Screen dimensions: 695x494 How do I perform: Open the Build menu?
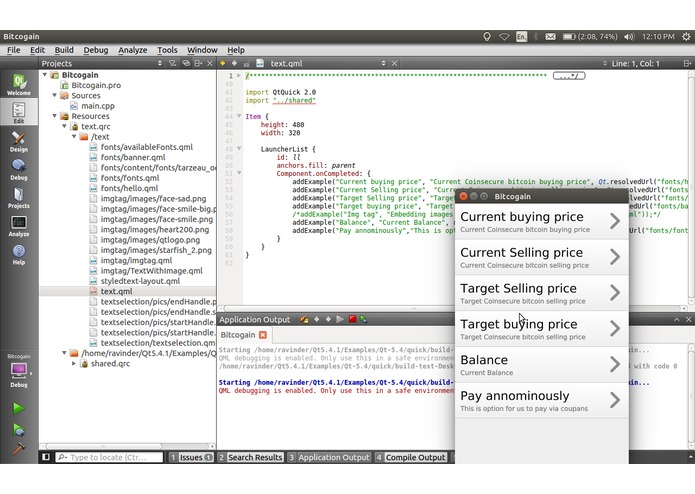click(64, 50)
